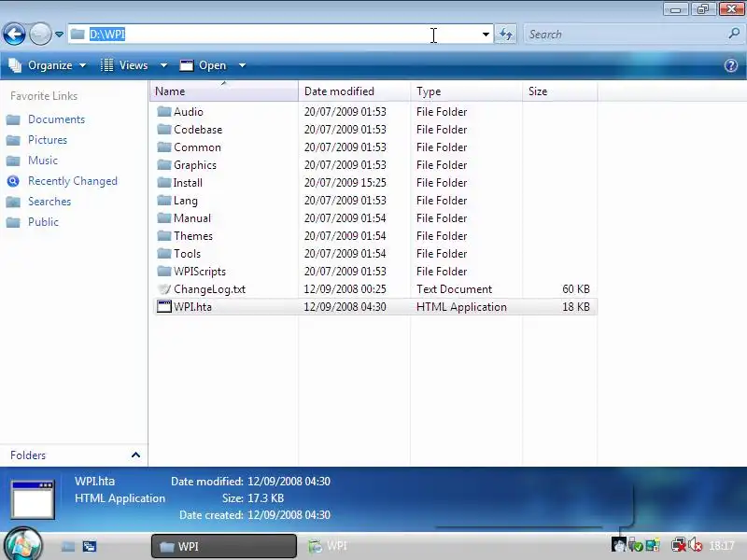Select the Install folder icon
Image resolution: width=747 pixels, height=560 pixels.
[x=164, y=182]
